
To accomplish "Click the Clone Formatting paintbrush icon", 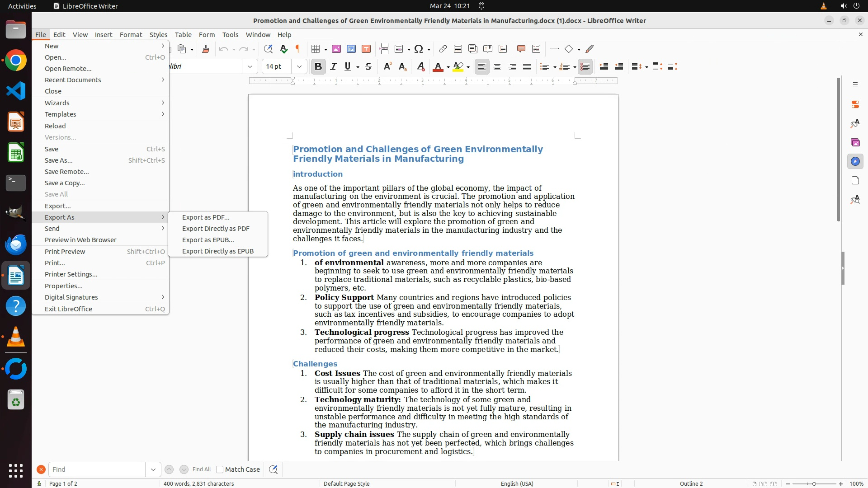I will (x=206, y=49).
